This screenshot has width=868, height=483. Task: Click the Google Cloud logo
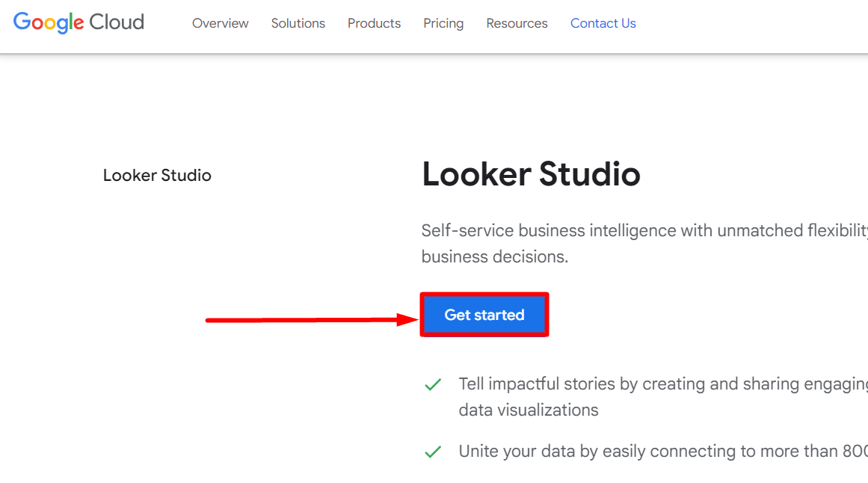78,22
